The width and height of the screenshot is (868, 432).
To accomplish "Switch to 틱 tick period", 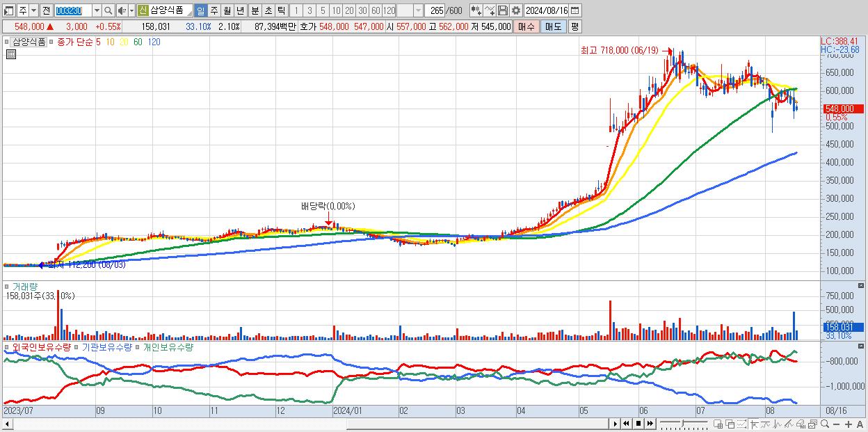I will point(281,10).
